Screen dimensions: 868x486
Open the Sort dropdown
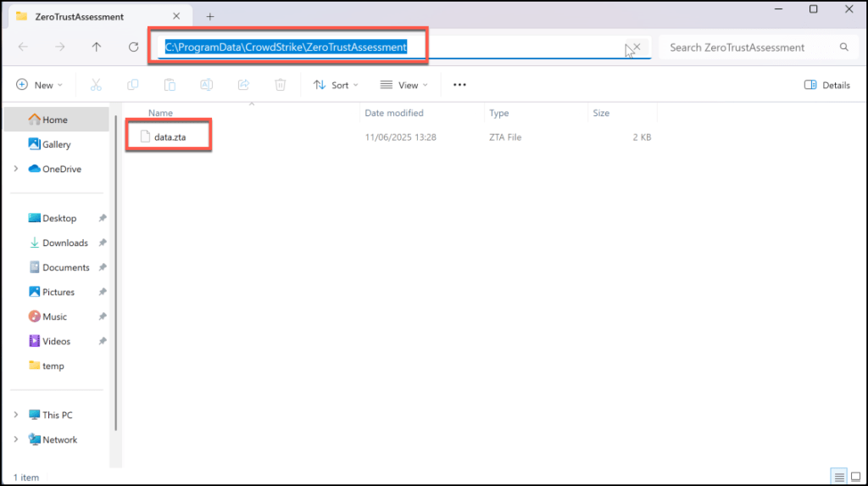tap(336, 85)
